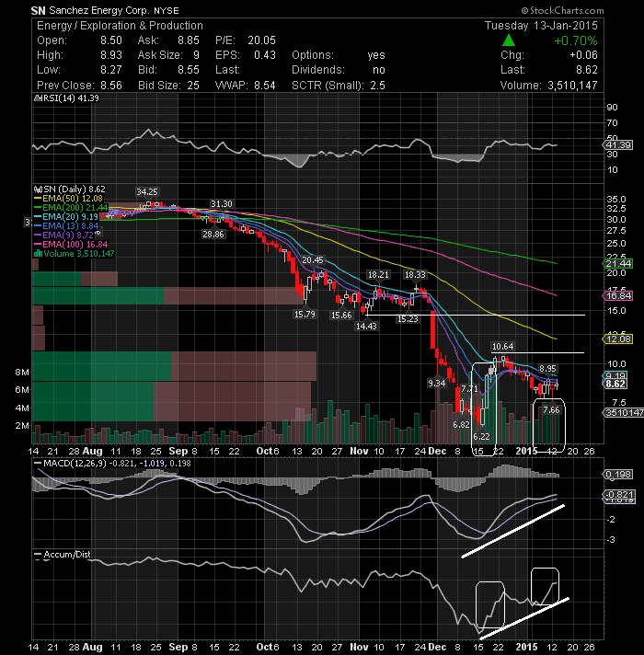Select the Open value 8.50
Image resolution: width=644 pixels, height=655 pixels.
111,40
